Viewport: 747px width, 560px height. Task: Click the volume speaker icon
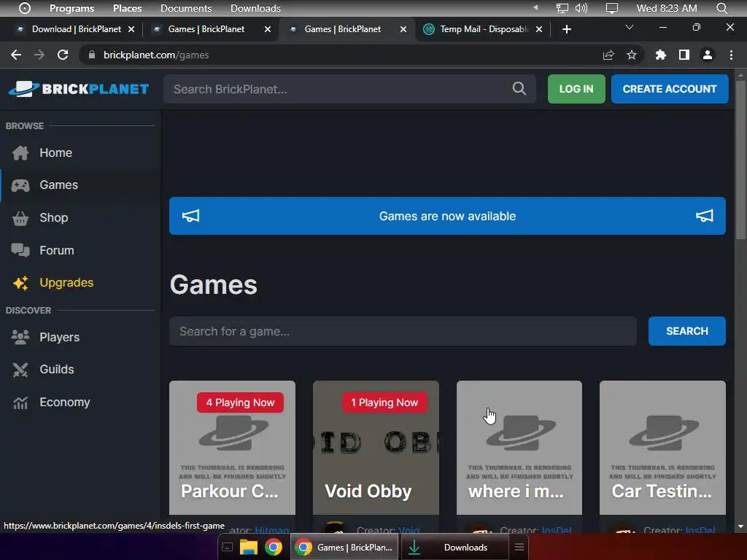coord(581,8)
